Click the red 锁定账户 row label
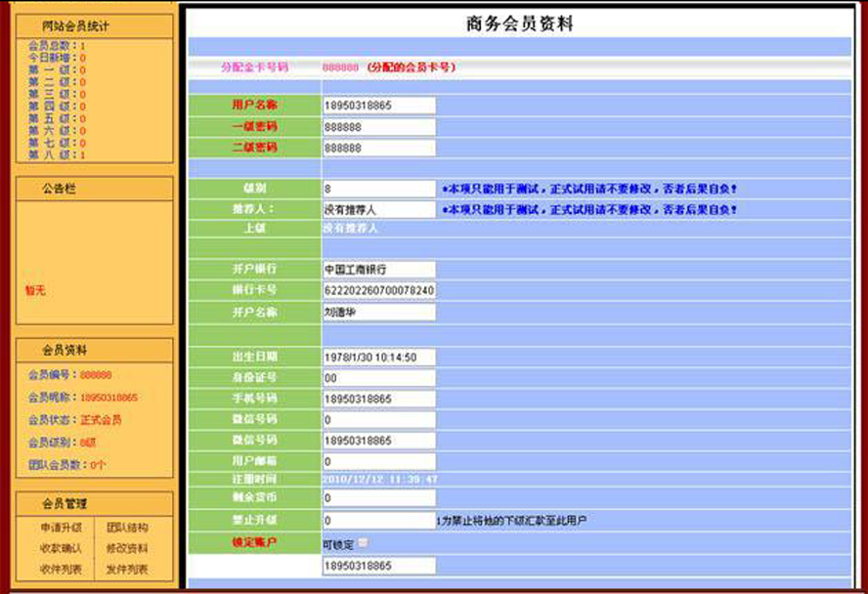This screenshot has width=868, height=594. coord(254,542)
